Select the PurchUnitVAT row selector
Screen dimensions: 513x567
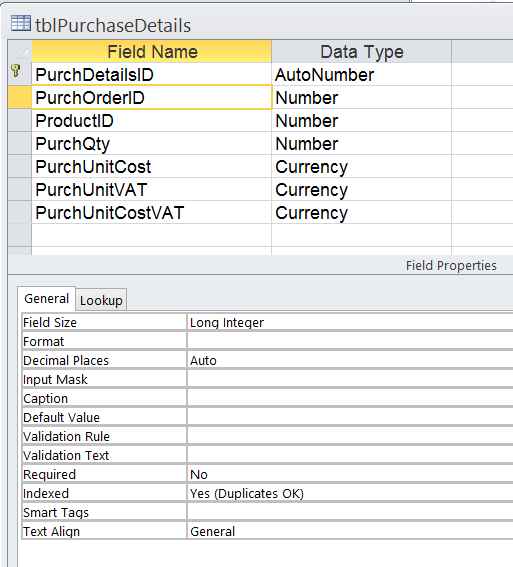point(20,189)
